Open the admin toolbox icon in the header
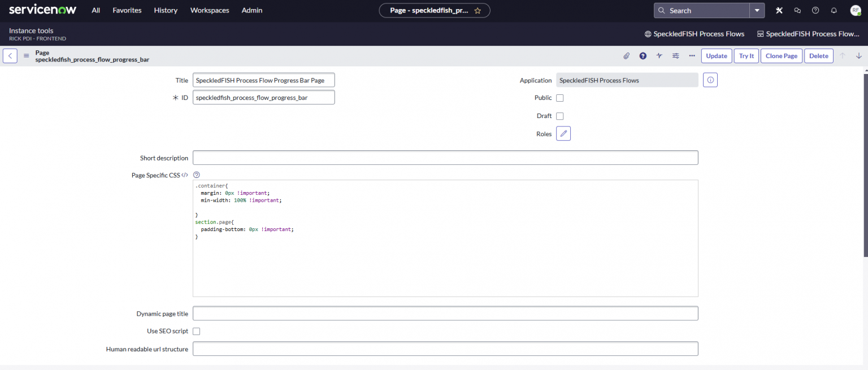 [x=779, y=10]
